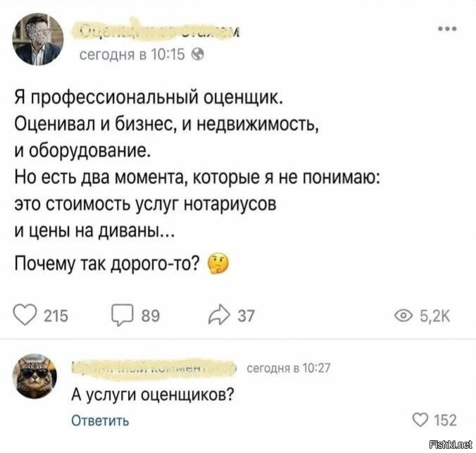
Task: Click the comment timestamp сегодня в 10:27
Action: 289,368
